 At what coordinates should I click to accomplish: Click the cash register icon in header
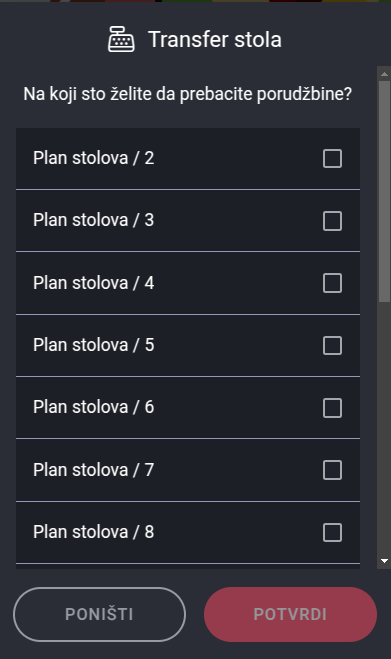[x=122, y=39]
